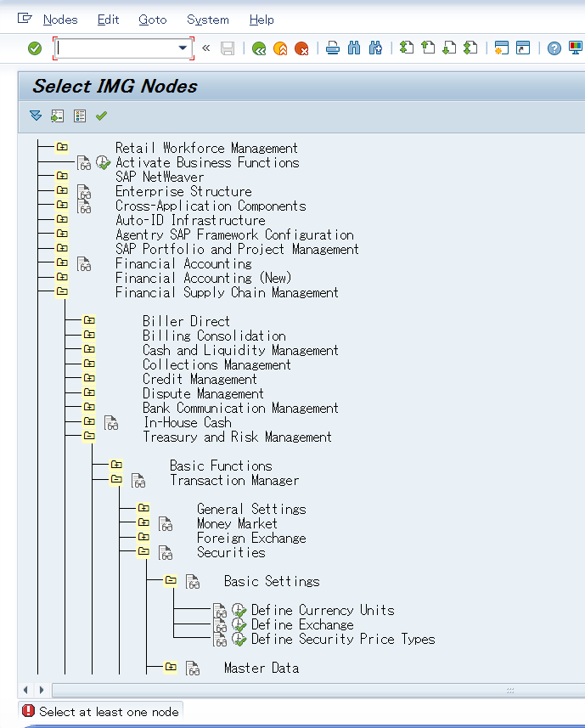Open the System menu
The image size is (585, 728).
tap(208, 20)
